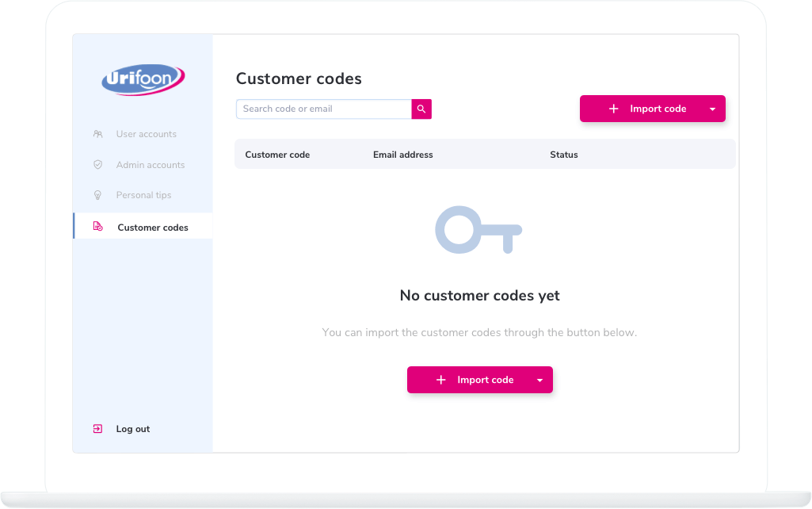The width and height of the screenshot is (812, 509).
Task: Click the lower Import code button label
Action: [x=486, y=380]
